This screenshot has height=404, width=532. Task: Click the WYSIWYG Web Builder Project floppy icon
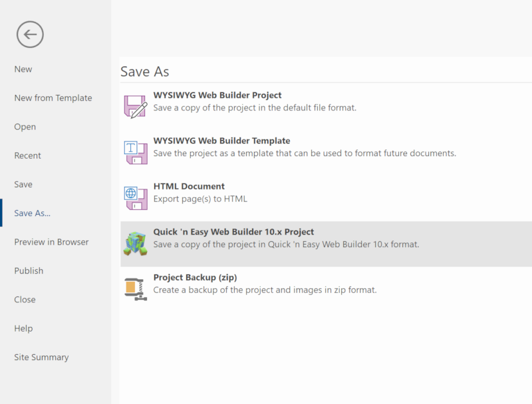[x=136, y=107]
